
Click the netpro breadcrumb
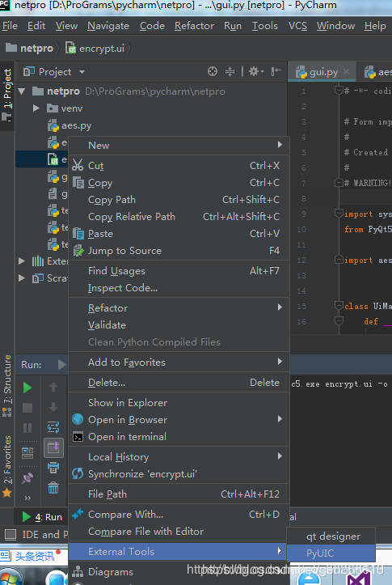tap(30, 48)
